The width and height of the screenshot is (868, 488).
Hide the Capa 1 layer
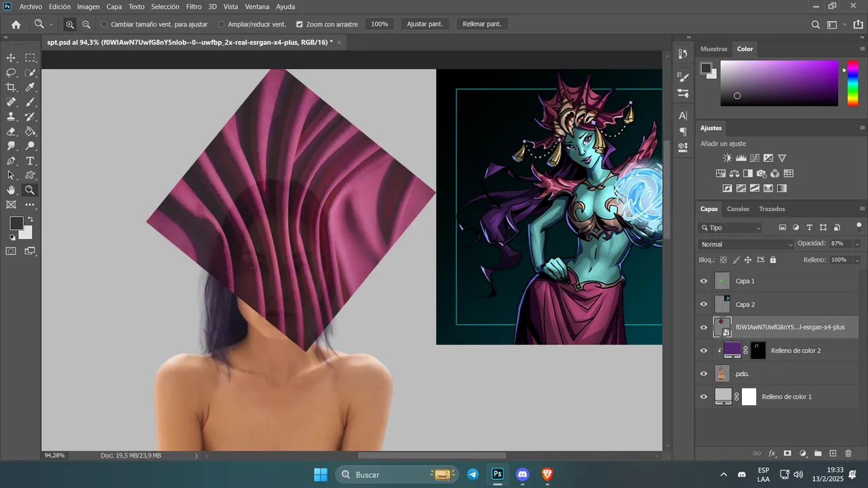click(704, 281)
